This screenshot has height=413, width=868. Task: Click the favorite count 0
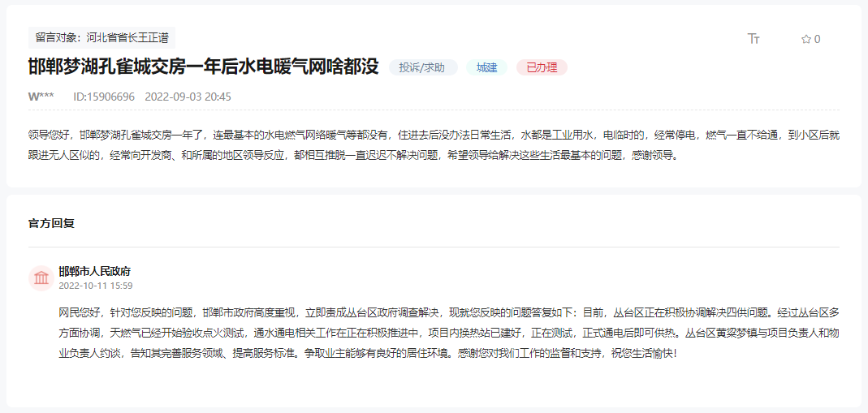click(x=818, y=39)
